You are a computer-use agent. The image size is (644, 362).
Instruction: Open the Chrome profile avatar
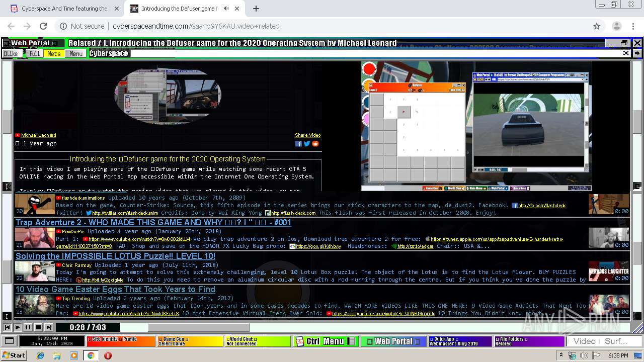coord(616,26)
